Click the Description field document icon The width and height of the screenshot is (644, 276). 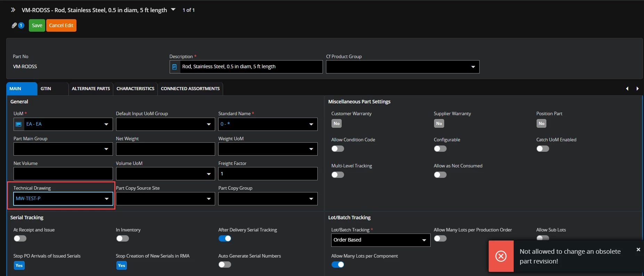[175, 67]
